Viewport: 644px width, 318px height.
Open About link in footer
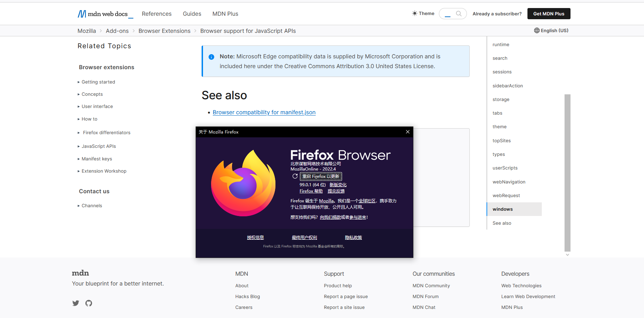(x=242, y=286)
